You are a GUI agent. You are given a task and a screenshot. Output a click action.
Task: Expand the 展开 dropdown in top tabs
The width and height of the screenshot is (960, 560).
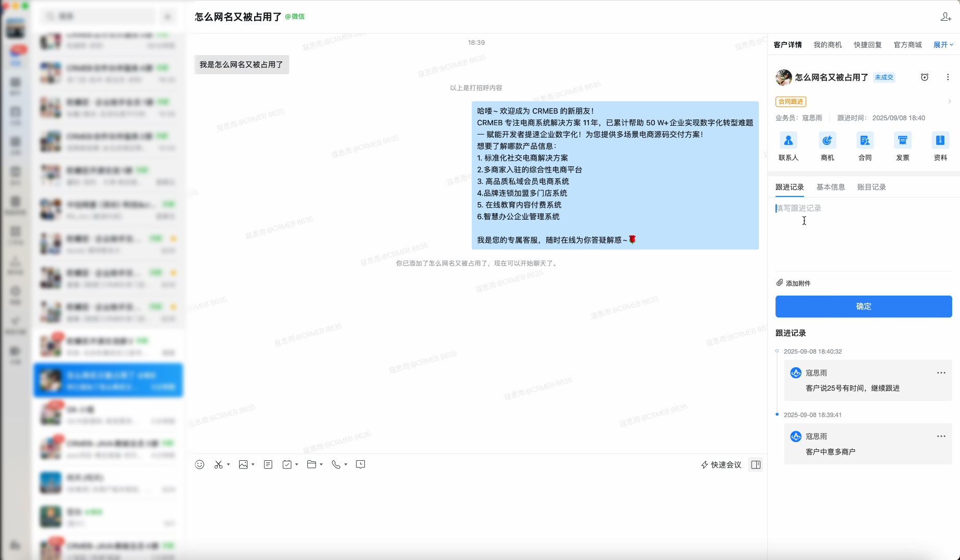943,45
